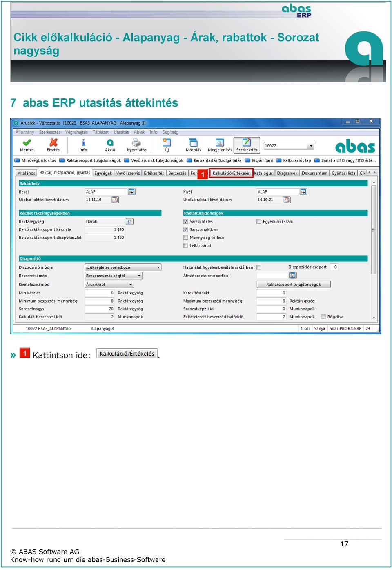
Task: Click the Kalkulált beszerzési idő field
Action: coord(100,317)
